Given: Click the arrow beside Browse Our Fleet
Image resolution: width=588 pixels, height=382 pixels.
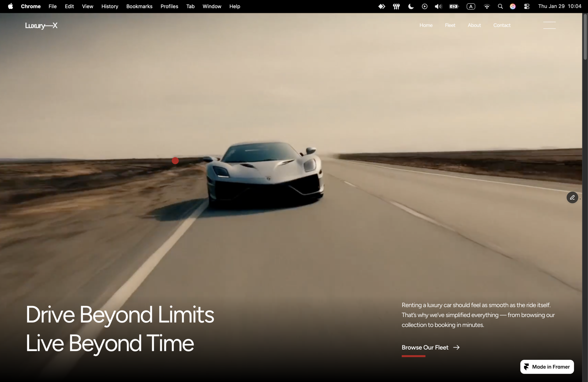Looking at the screenshot, I should (x=456, y=347).
